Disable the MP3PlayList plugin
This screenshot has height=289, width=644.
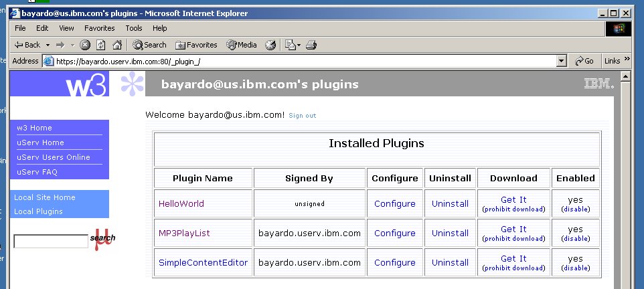pos(575,239)
